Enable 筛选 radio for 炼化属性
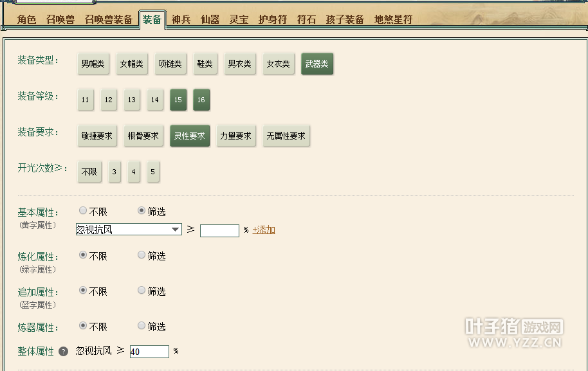The height and width of the screenshot is (371, 588). pos(142,255)
